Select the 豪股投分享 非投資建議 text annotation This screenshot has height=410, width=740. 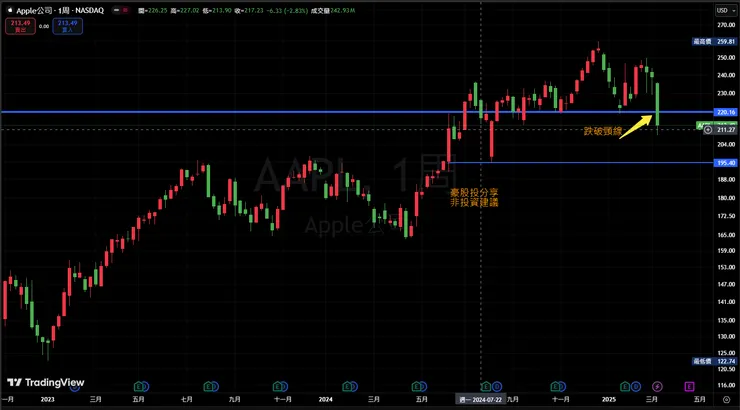pos(474,198)
